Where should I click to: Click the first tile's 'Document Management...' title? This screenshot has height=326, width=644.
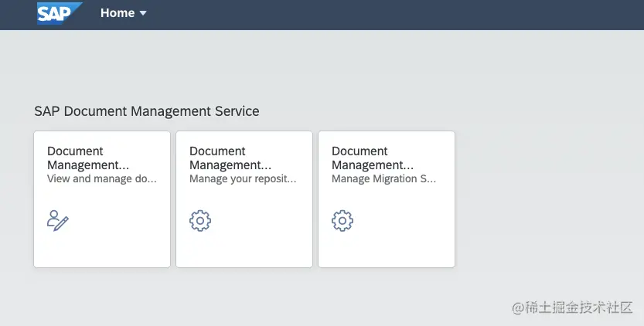click(88, 158)
